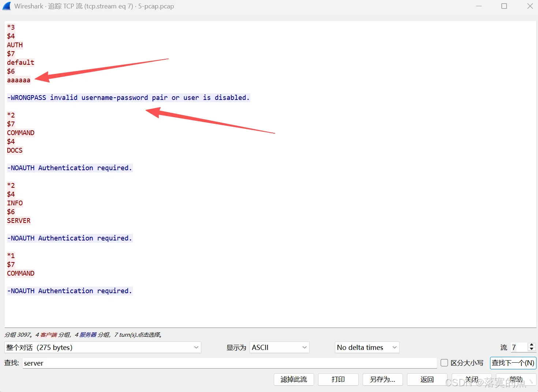
Task: Click the *3 line at the top
Action: pyautogui.click(x=11, y=27)
